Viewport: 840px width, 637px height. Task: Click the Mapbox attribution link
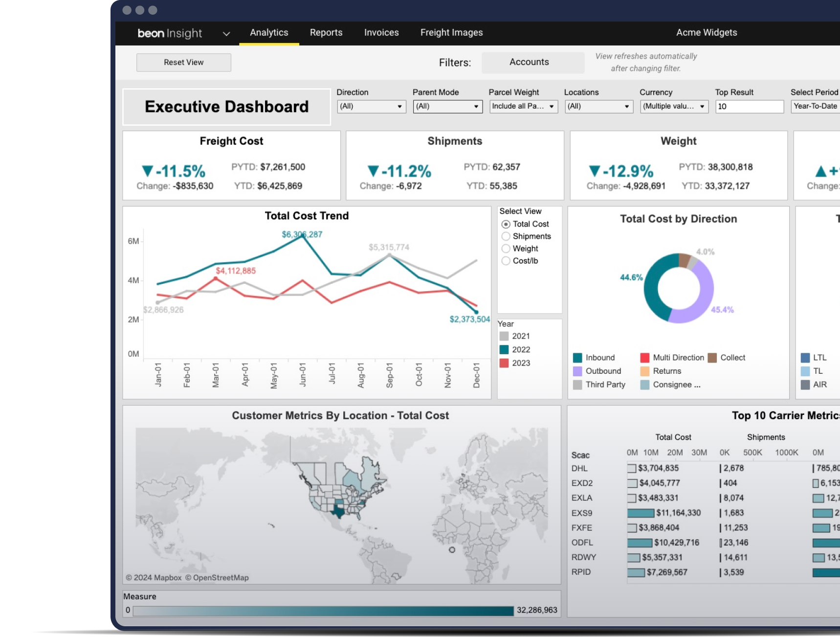pos(154,578)
